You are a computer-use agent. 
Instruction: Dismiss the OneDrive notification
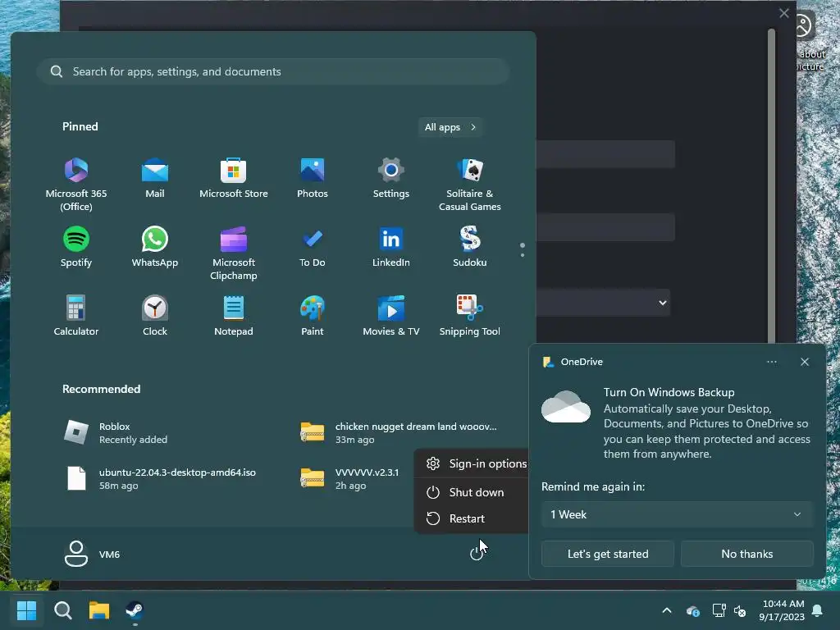[x=805, y=362]
